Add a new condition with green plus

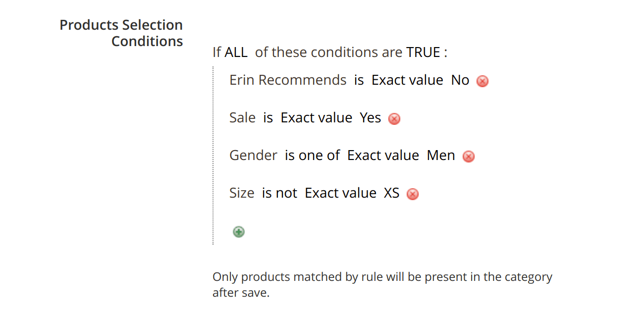239,231
